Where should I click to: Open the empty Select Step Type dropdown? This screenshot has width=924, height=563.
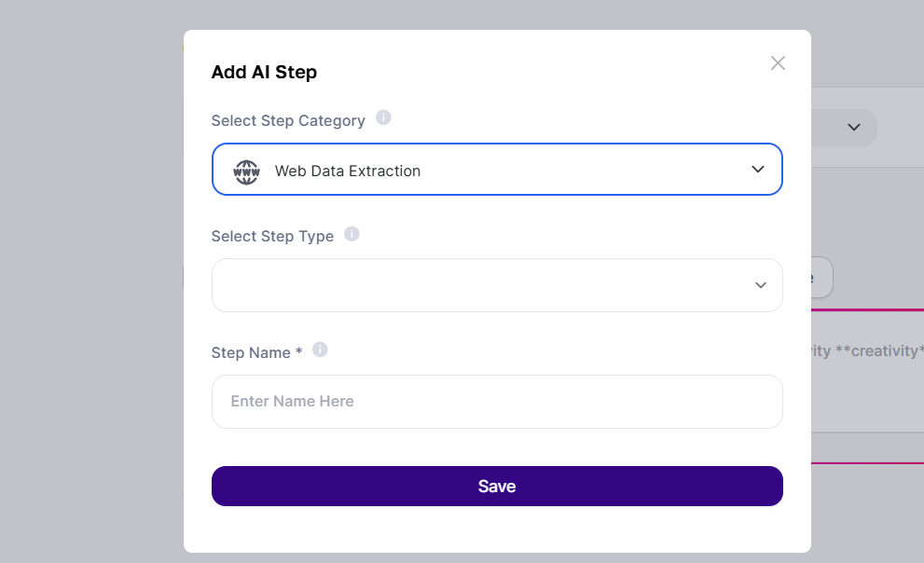click(485, 285)
